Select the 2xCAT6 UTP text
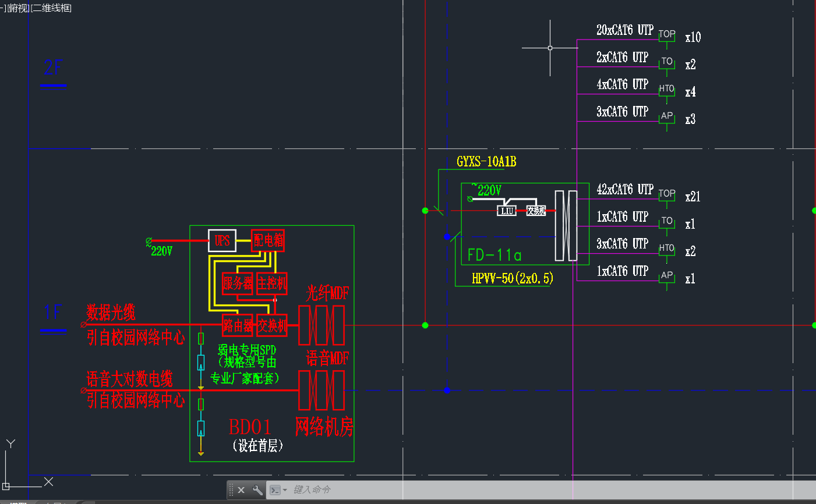816x504 pixels. coord(622,57)
